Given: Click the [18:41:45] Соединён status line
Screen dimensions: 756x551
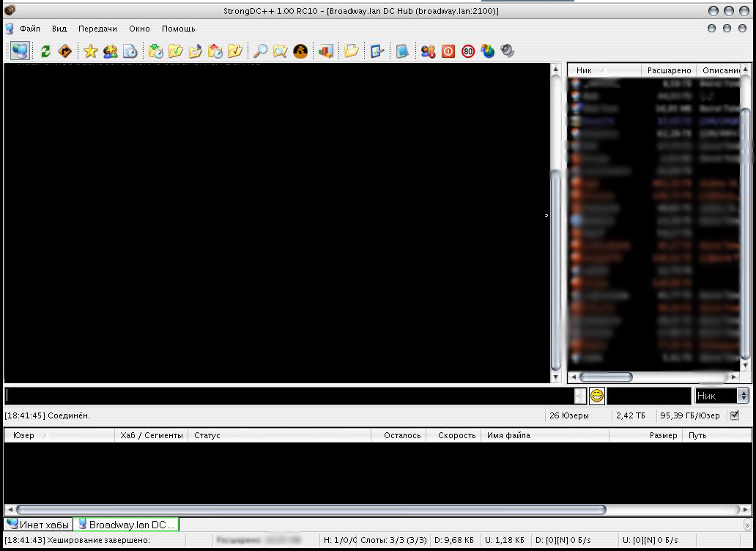Looking at the screenshot, I should pos(47,415).
